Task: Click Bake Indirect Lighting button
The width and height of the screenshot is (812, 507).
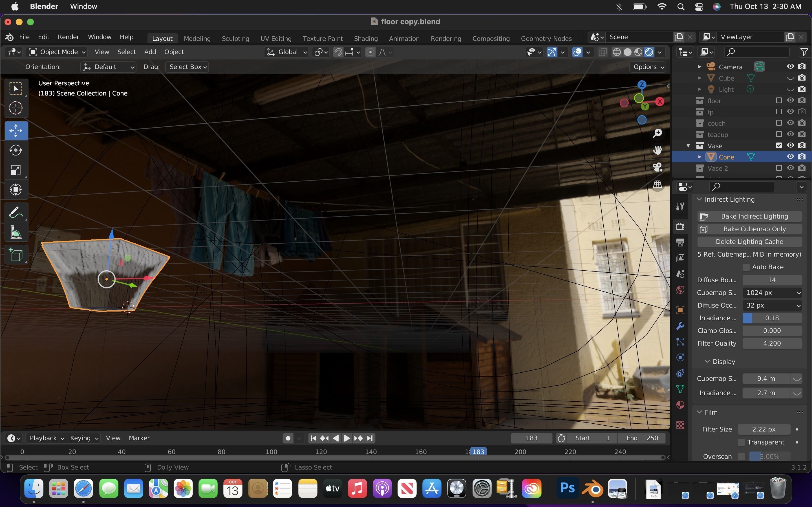Action: pos(750,216)
